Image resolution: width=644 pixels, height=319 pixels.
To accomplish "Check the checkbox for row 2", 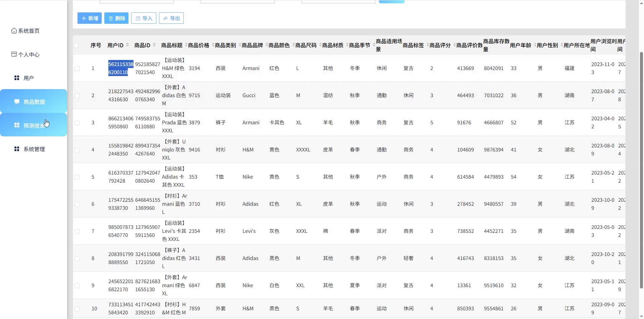I will (x=77, y=95).
